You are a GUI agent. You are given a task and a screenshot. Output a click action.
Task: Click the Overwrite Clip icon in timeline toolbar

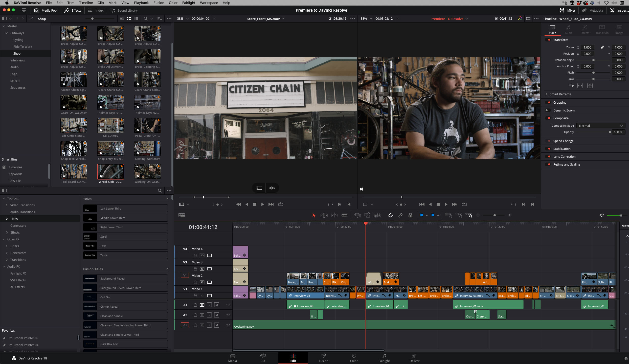coord(367,215)
